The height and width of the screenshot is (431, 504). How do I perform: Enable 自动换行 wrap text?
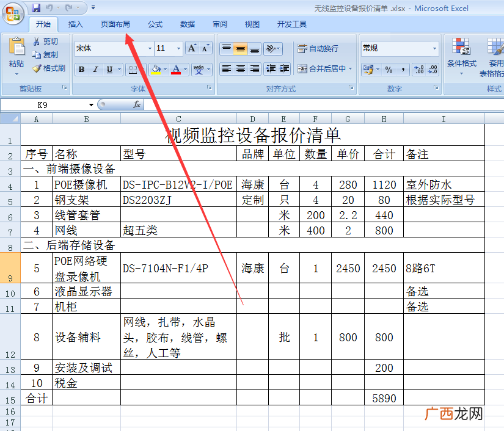[318, 49]
